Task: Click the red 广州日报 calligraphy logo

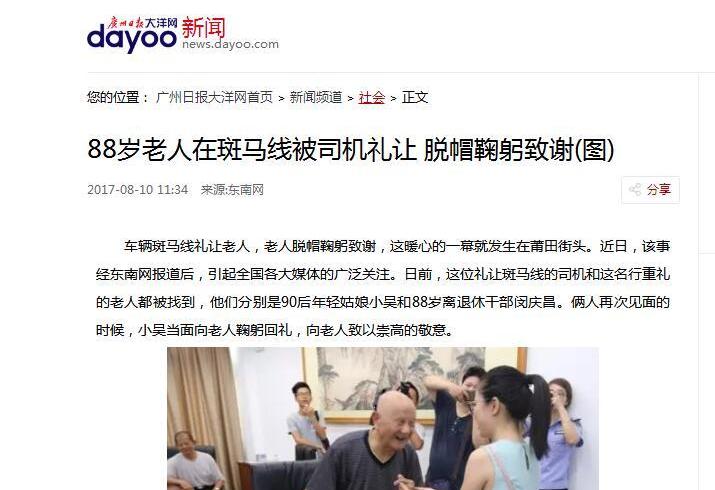Action: click(126, 22)
